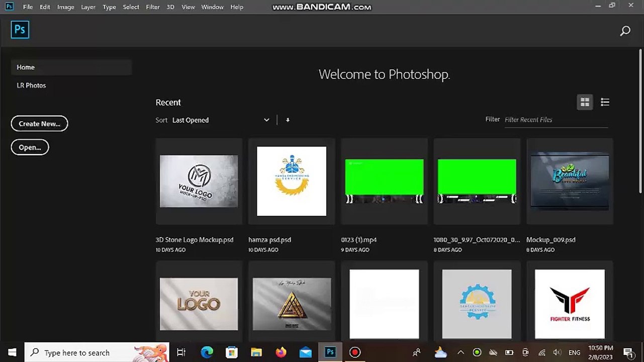Open the search magnifier icon

(x=625, y=31)
